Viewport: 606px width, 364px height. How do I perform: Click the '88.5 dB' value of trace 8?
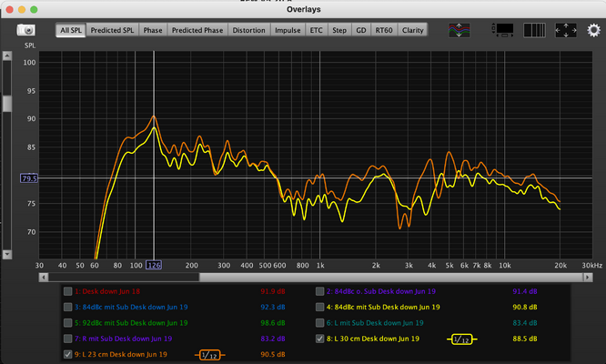(x=525, y=339)
